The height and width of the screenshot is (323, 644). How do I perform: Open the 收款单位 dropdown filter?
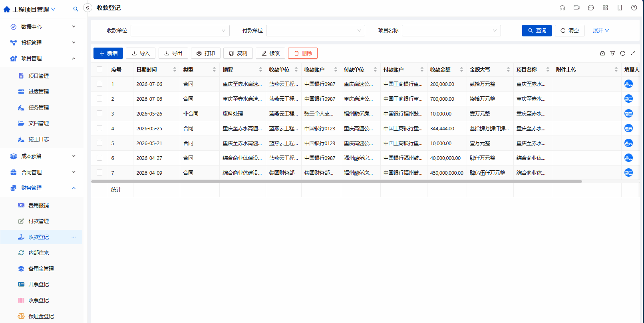(x=180, y=30)
